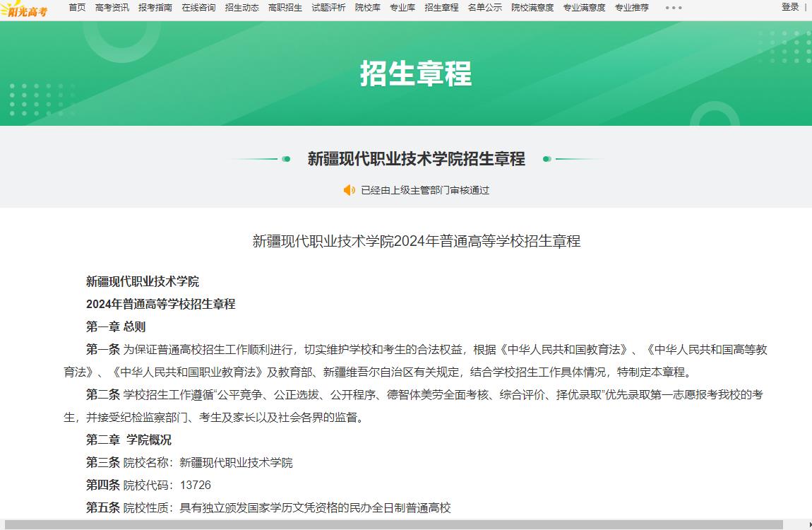The height and width of the screenshot is (530, 812).
Task: Open 院校满意度 college satisfaction page
Action: tap(531, 8)
